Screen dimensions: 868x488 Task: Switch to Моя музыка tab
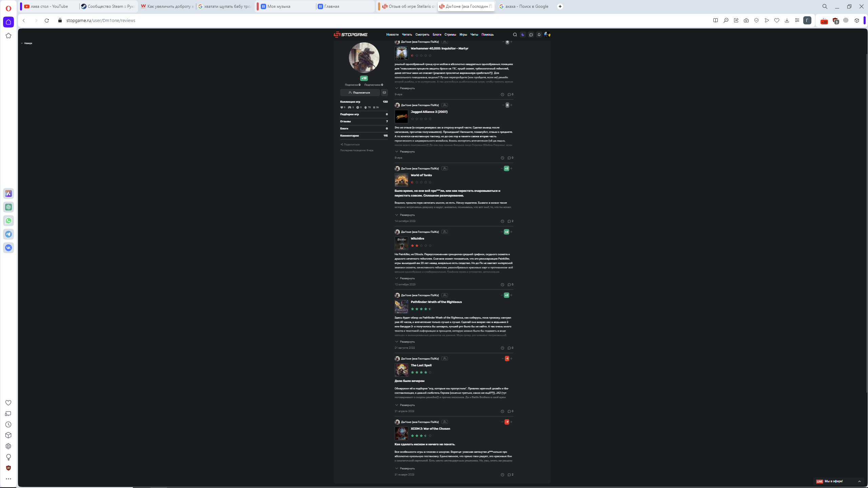(285, 6)
